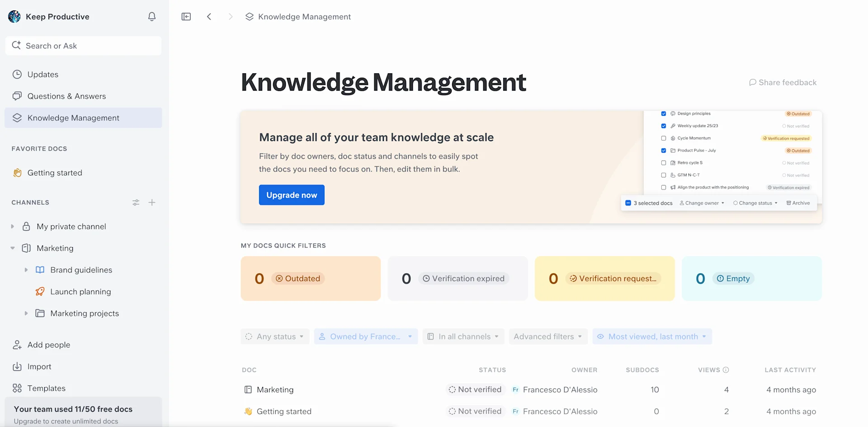Switch to the Updates section
868x427 pixels.
coord(43,74)
